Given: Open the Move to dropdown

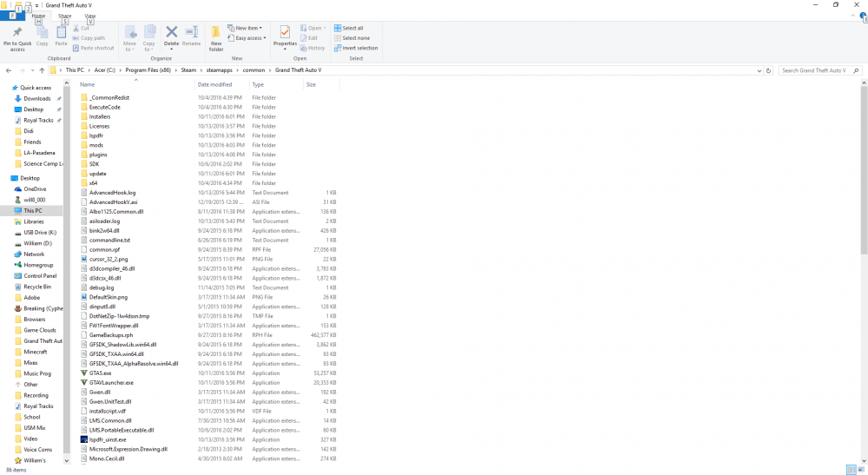Looking at the screenshot, I should [x=129, y=38].
